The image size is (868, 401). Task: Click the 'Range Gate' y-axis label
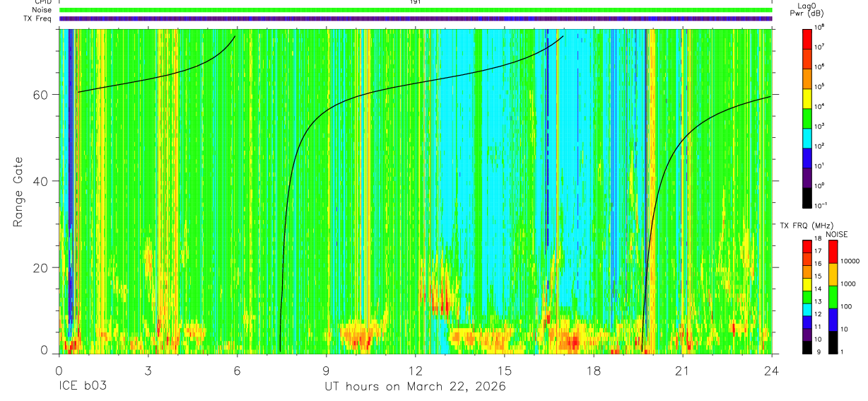click(17, 192)
